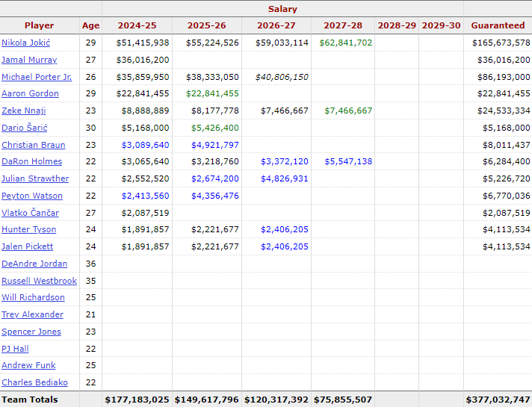Select Michael Porter Jr.'s $38,333,050 salary
This screenshot has height=407, width=532.
pos(212,77)
